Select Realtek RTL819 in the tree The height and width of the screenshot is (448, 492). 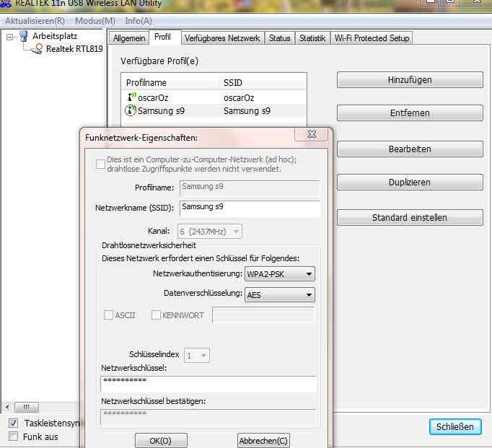(74, 49)
